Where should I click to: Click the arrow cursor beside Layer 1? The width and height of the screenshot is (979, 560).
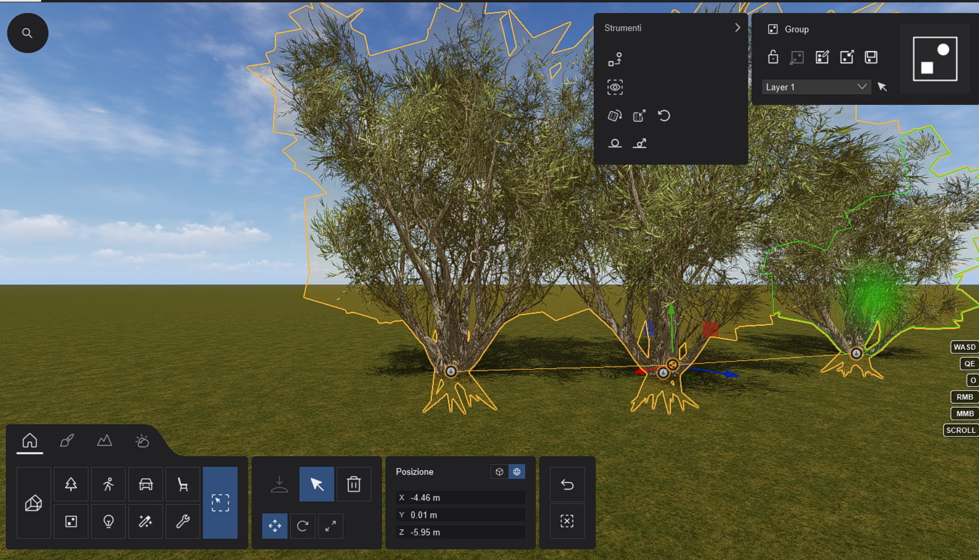coord(882,87)
